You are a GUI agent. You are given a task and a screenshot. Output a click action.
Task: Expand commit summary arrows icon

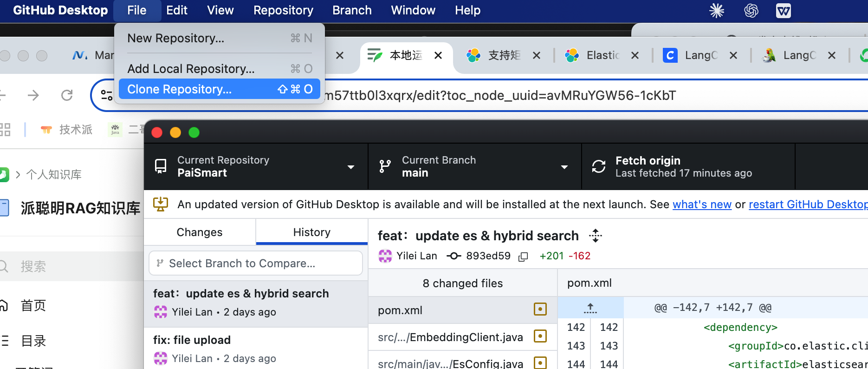pyautogui.click(x=595, y=236)
